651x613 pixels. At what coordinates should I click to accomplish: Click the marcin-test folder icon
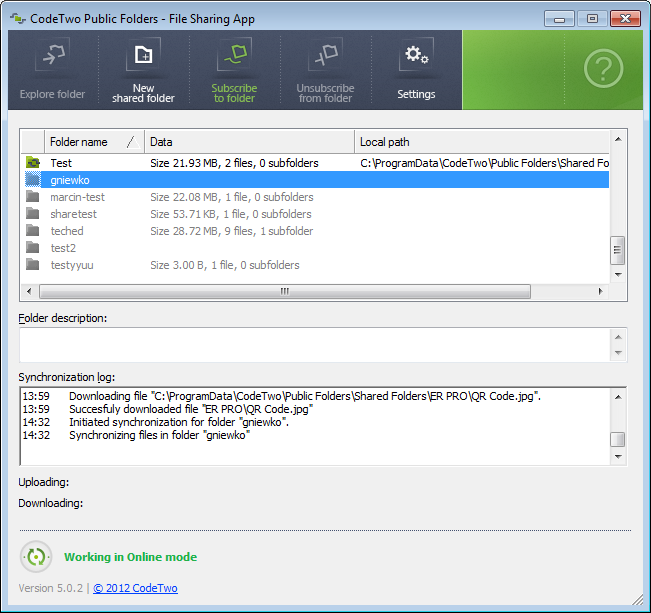33,196
